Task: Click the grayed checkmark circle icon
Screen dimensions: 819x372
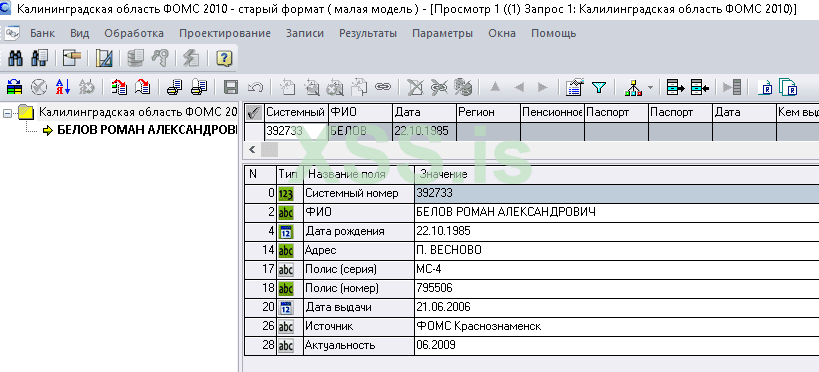Action: click(39, 87)
